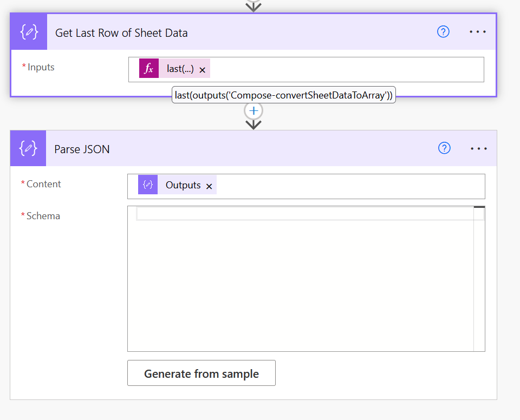520x420 pixels.
Task: Remove the Outputs token from Content
Action: 209,186
